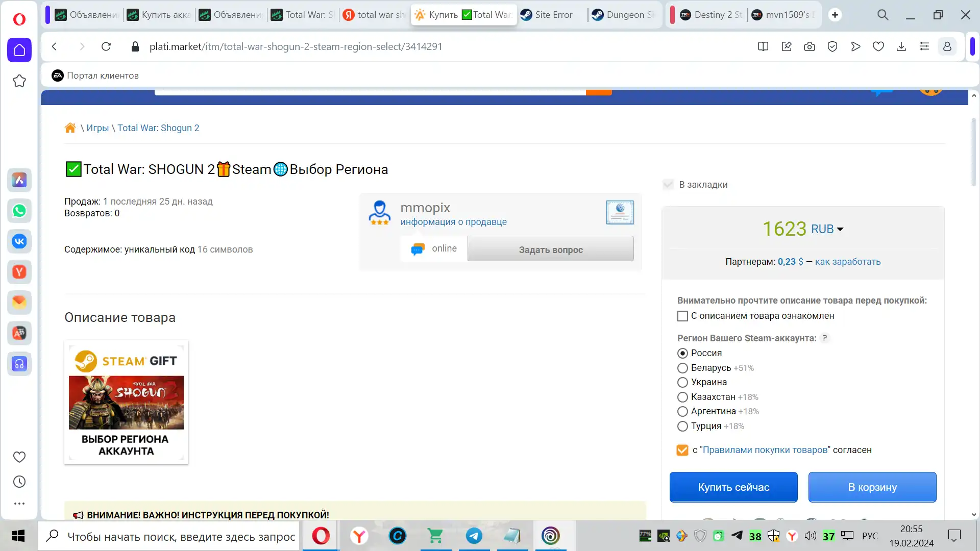The image size is (980, 551).
Task: Open the ad blocker shield icon
Action: [x=832, y=46]
